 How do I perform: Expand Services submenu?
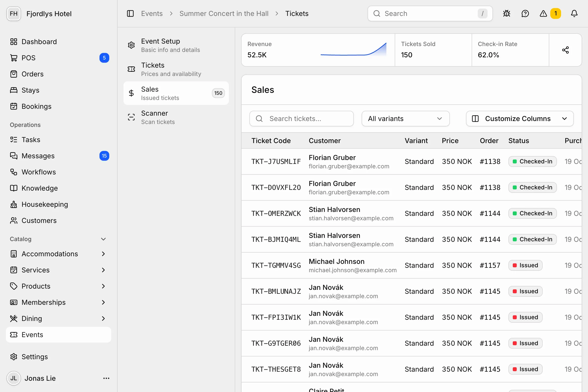click(x=103, y=270)
